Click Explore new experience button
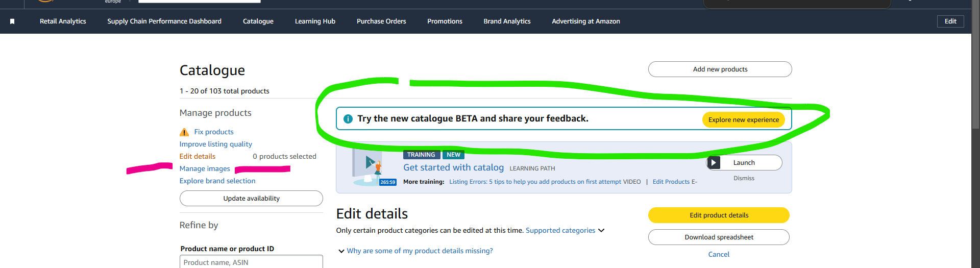Screen dimensions: 980x268 tap(743, 120)
